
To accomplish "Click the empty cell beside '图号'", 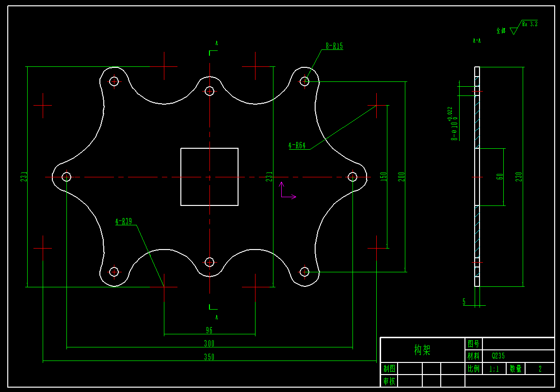I will tap(518, 344).
